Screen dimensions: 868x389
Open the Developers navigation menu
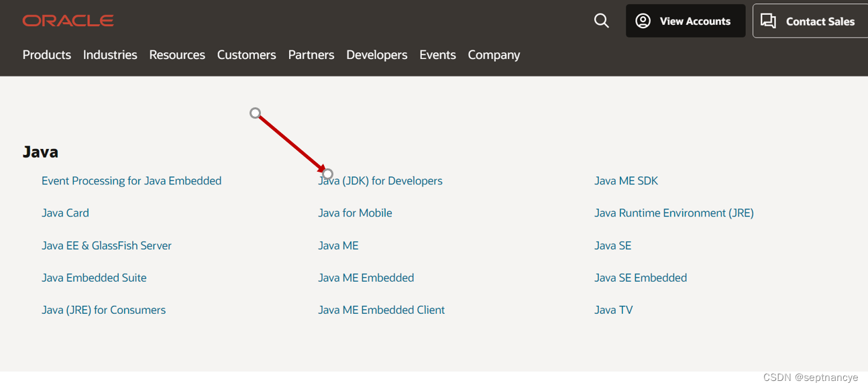pyautogui.click(x=376, y=54)
